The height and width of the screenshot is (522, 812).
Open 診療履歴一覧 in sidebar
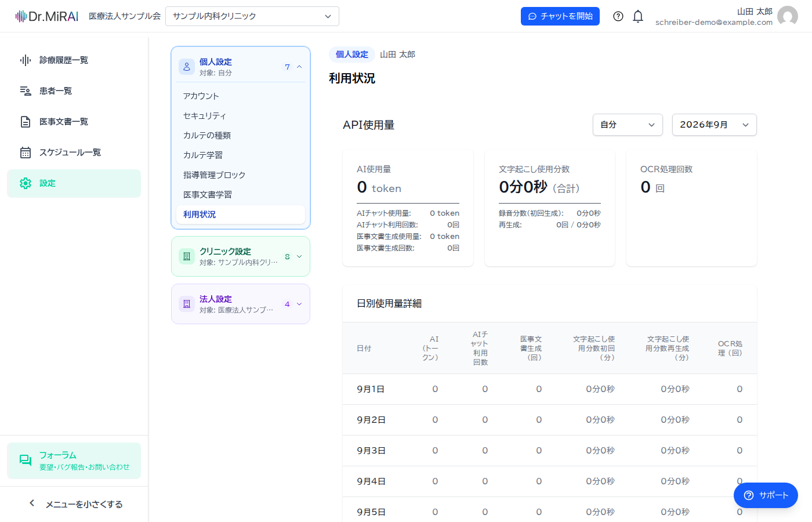click(74, 60)
